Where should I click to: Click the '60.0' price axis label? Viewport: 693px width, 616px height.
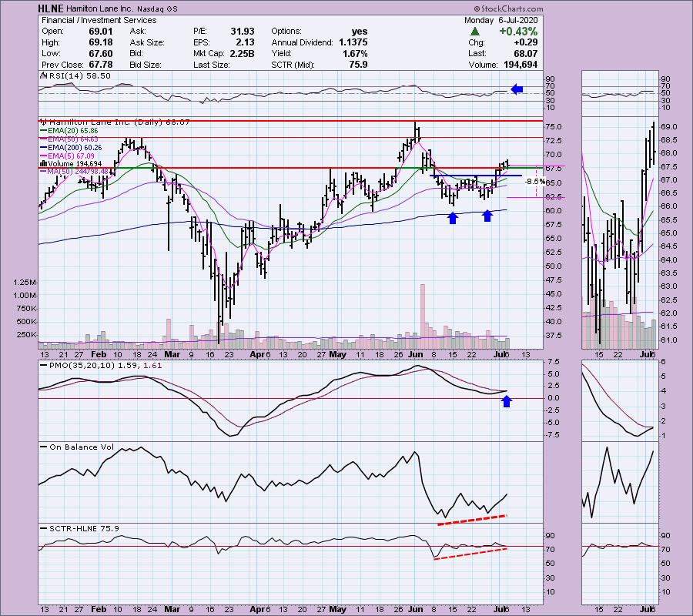[x=554, y=211]
